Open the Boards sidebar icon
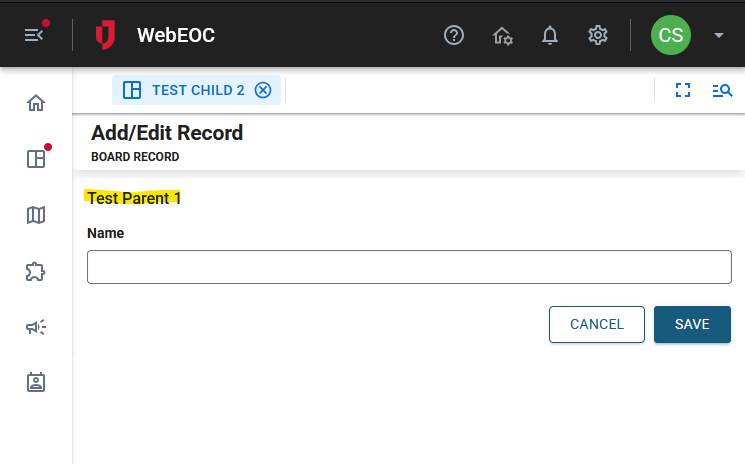The image size is (745, 464). point(36,159)
